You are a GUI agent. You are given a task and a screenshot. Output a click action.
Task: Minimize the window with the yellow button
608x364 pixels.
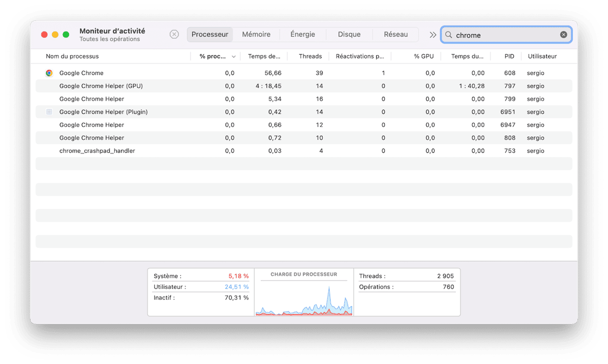55,34
